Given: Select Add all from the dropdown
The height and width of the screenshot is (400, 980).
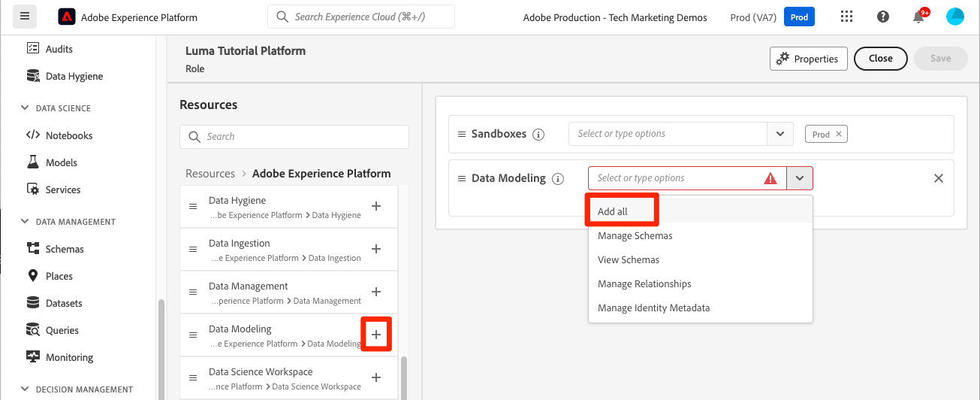Looking at the screenshot, I should click(613, 211).
